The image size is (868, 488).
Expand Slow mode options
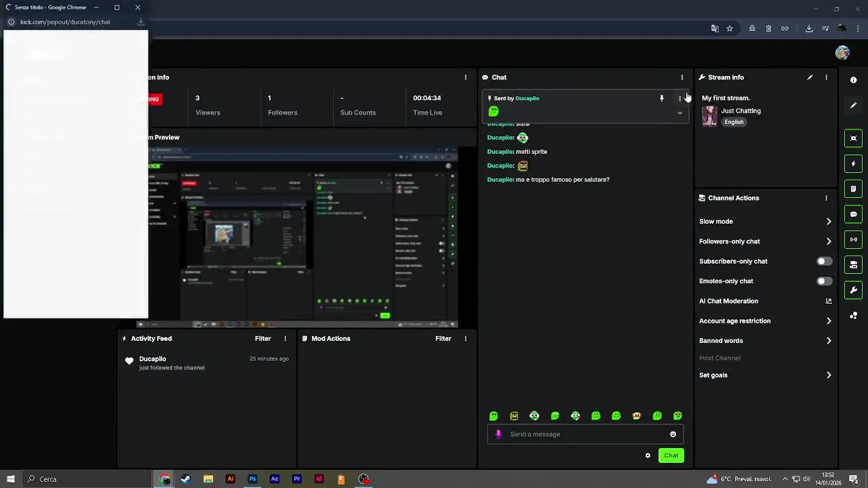tap(829, 222)
